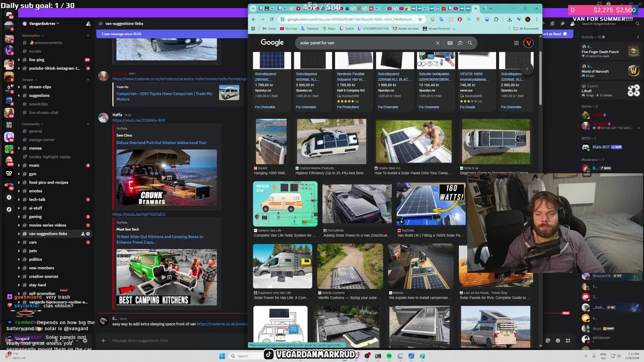Open Chrome downloads icon
Viewport: 644px width, 362px height.
509,19
